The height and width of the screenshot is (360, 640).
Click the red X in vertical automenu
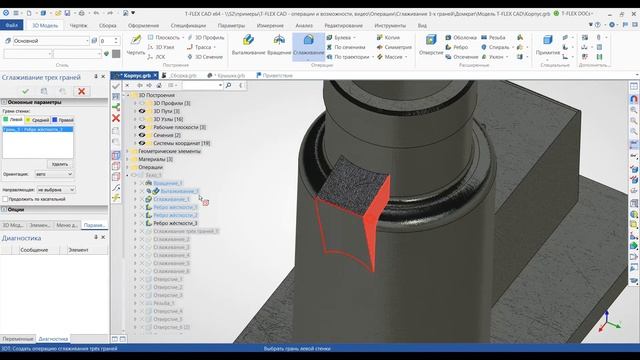tap(116, 118)
